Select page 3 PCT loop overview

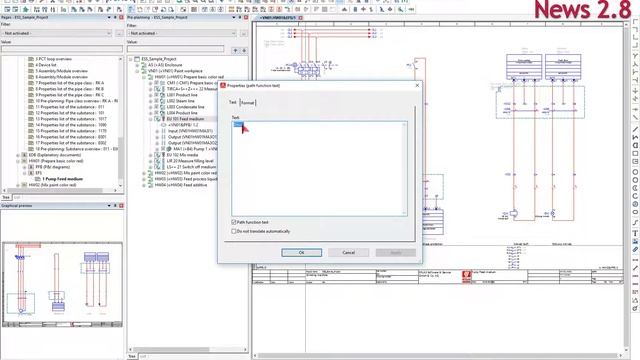(x=53, y=59)
